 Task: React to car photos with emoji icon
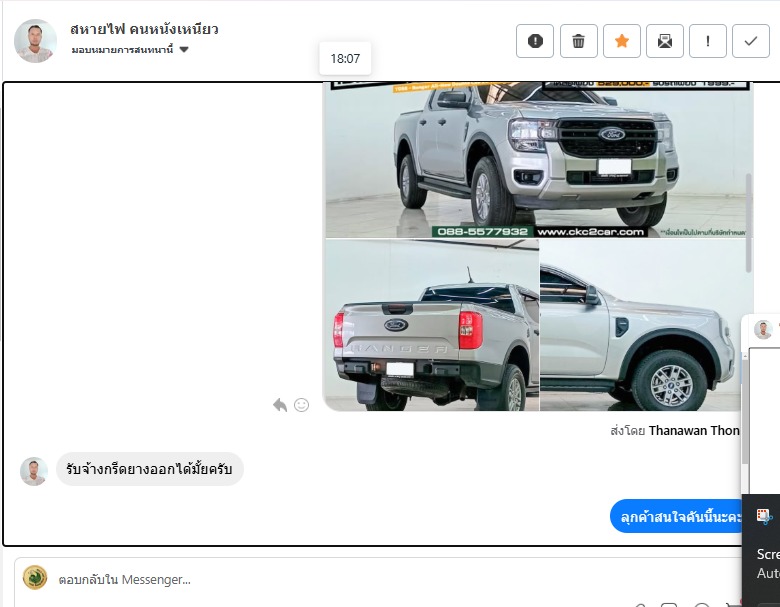pyautogui.click(x=301, y=405)
